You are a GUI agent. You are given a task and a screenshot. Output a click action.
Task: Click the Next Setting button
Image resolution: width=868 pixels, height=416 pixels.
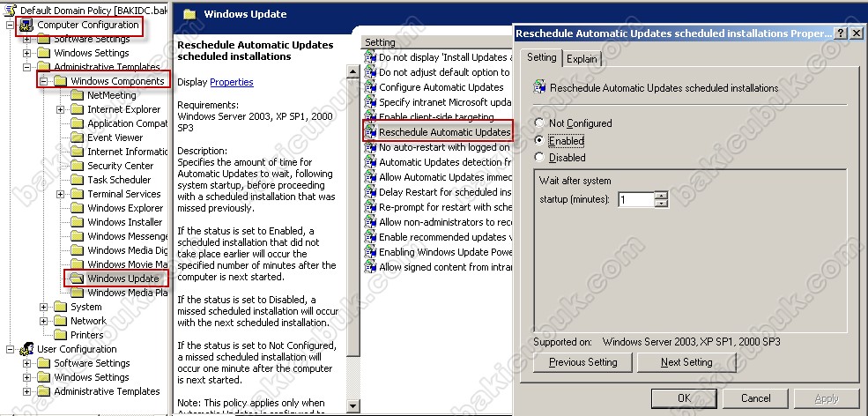tap(686, 362)
